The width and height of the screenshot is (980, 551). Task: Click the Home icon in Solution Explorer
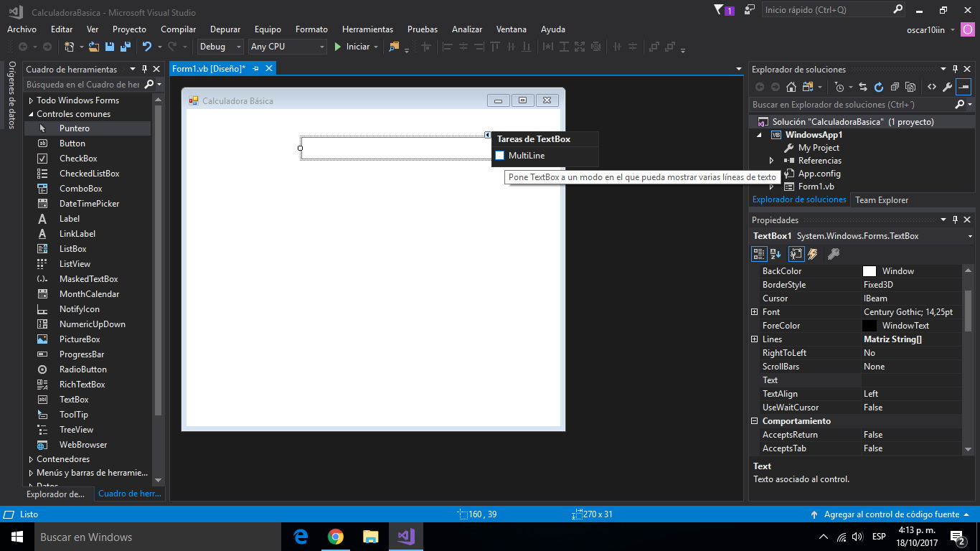pyautogui.click(x=791, y=87)
